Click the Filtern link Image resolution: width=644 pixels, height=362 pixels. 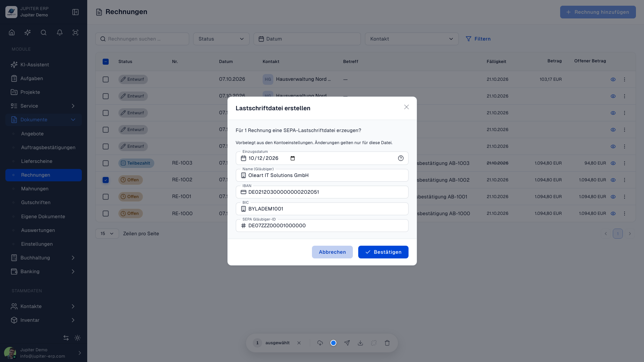click(478, 39)
